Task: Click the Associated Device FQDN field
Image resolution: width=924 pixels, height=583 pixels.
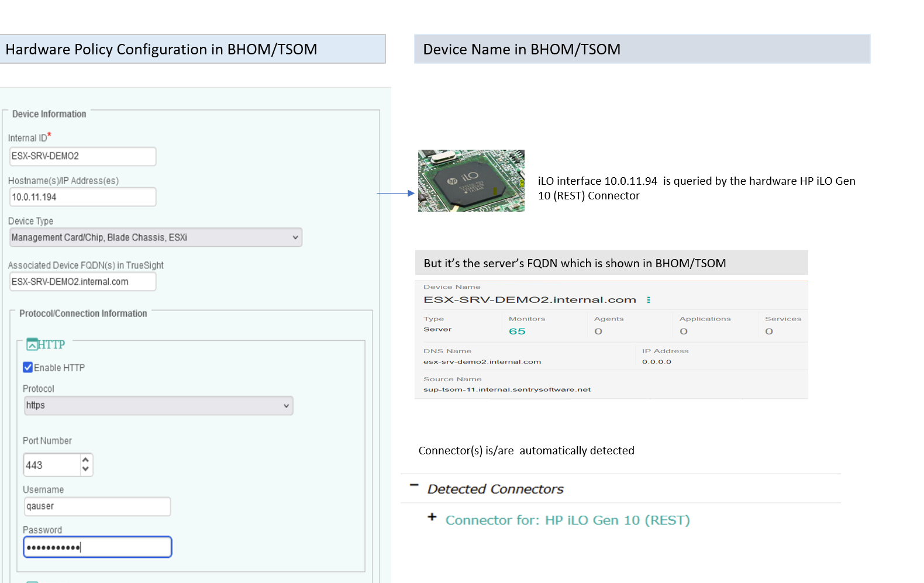Action: click(82, 282)
